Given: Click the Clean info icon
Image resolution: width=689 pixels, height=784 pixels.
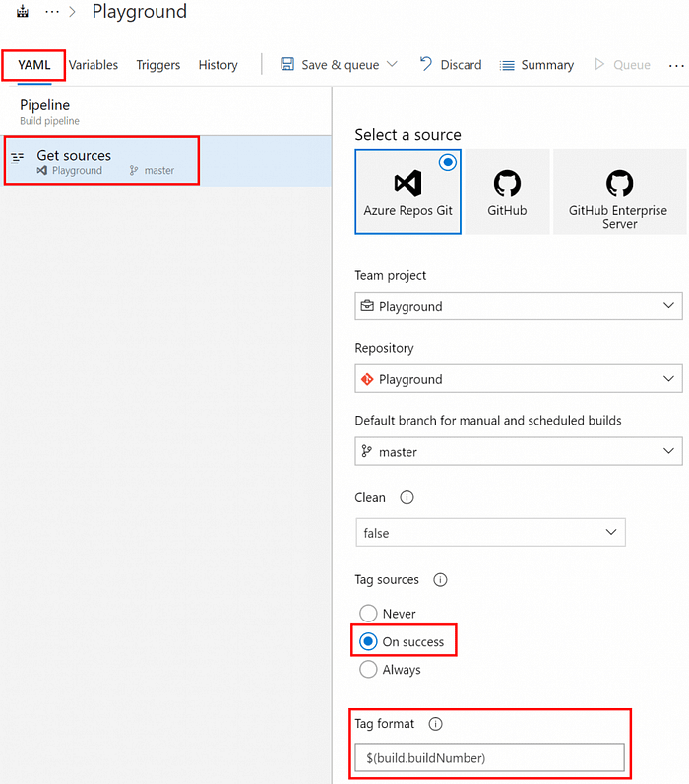Looking at the screenshot, I should [x=407, y=497].
